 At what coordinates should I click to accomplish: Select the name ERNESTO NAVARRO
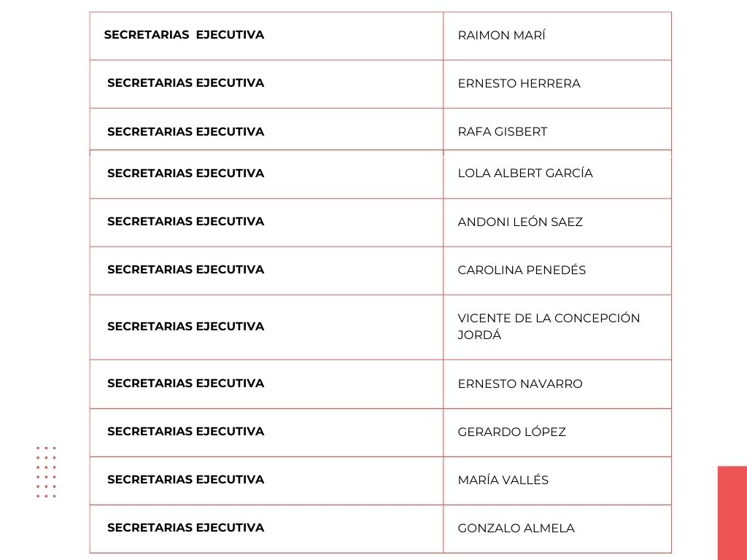[519, 384]
